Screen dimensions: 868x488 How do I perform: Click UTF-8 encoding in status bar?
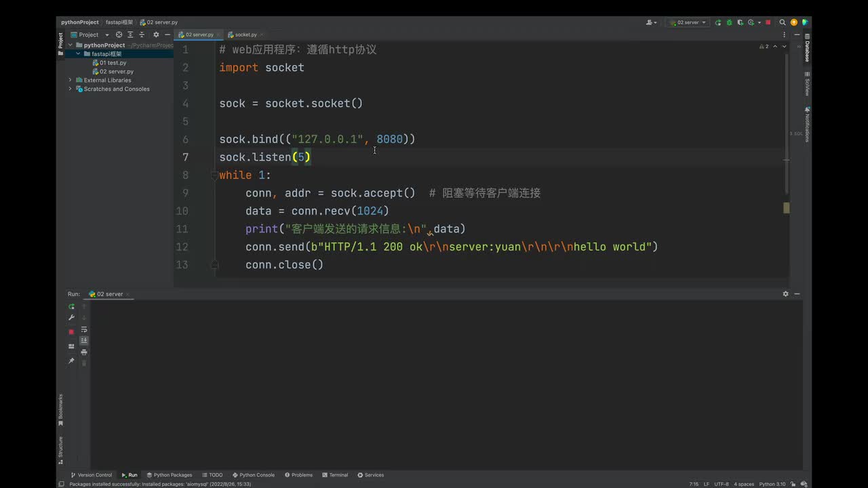(722, 484)
